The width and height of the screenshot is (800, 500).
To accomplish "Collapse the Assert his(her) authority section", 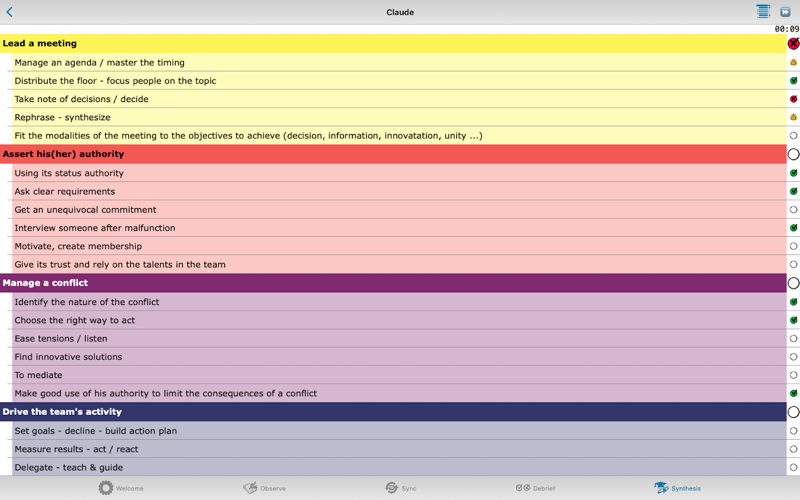I will tap(393, 154).
